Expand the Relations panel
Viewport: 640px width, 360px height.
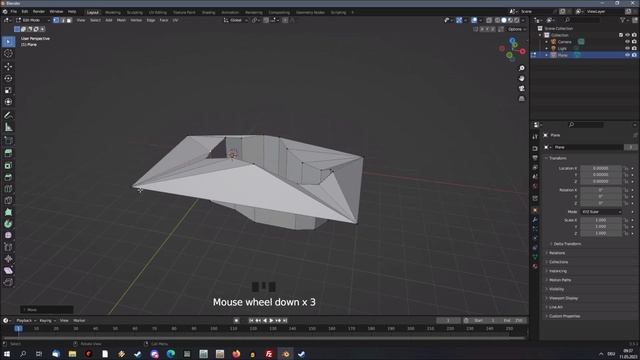point(557,253)
